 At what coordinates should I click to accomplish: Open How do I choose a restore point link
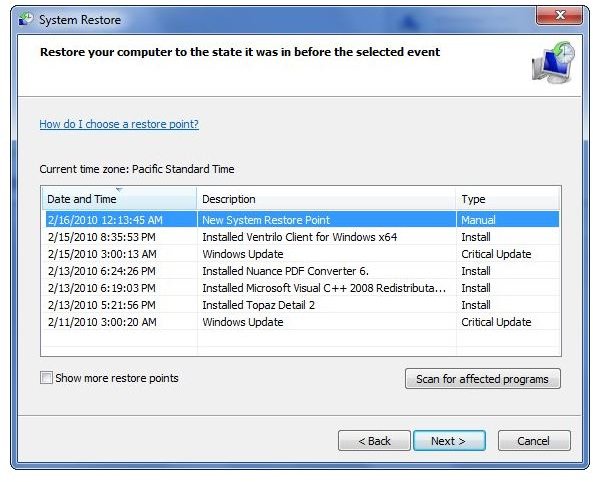click(x=119, y=124)
